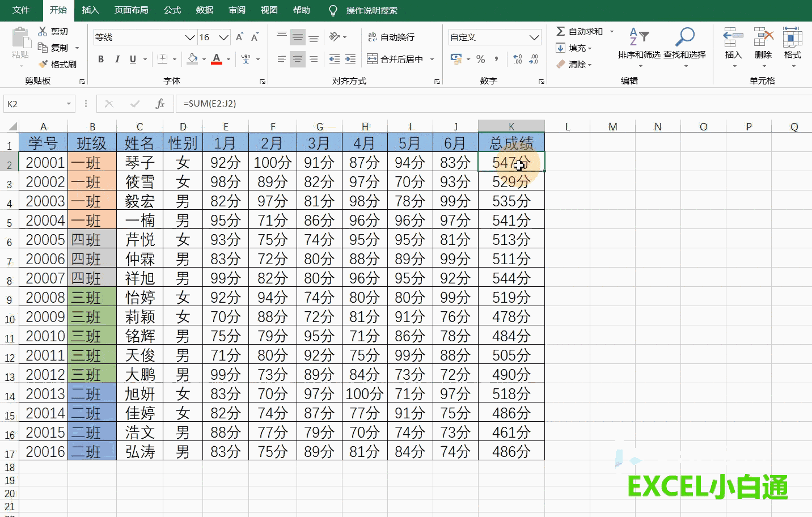The width and height of the screenshot is (812, 517).
Task: Increase indent icon
Action: tap(350, 59)
